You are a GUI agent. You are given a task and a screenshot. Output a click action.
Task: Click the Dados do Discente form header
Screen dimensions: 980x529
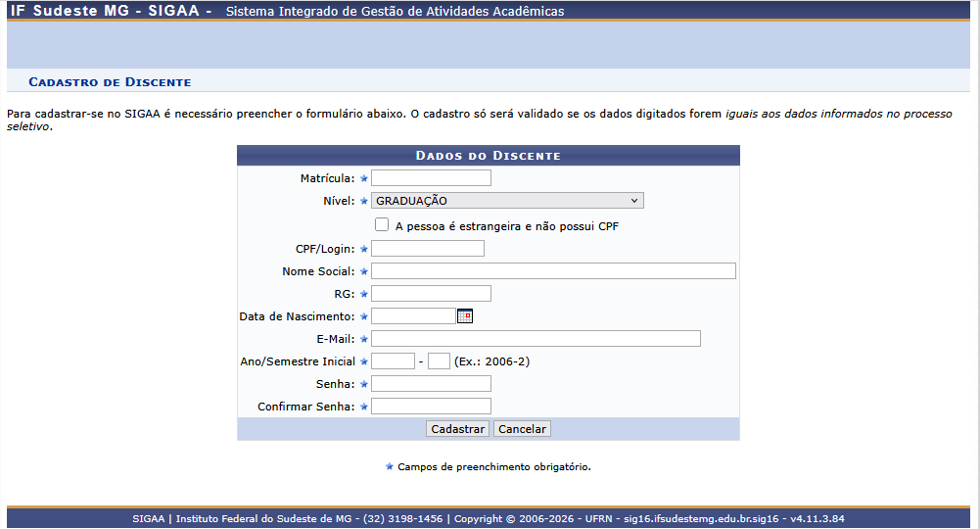click(x=488, y=156)
